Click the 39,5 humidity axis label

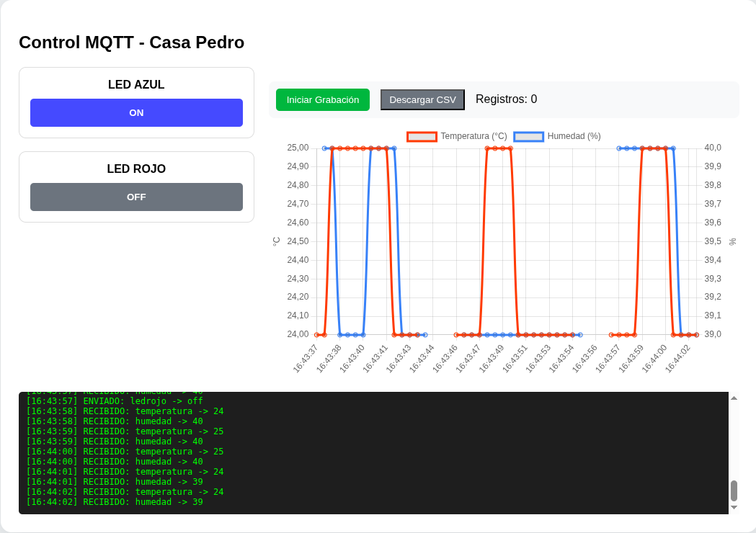click(x=713, y=241)
